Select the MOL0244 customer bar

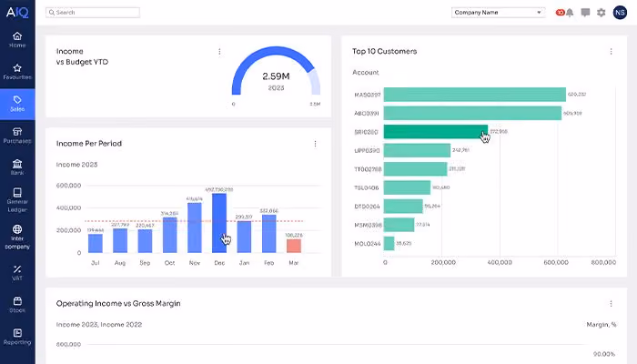coord(389,243)
